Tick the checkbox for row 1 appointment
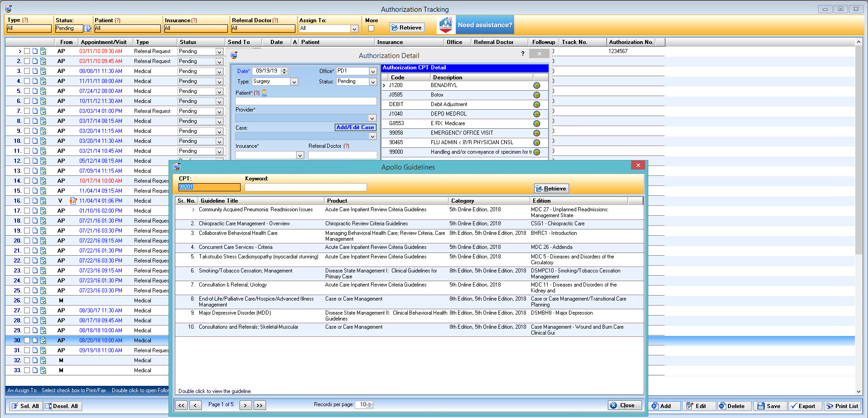Viewport: 868px width, 418px height. [27, 51]
